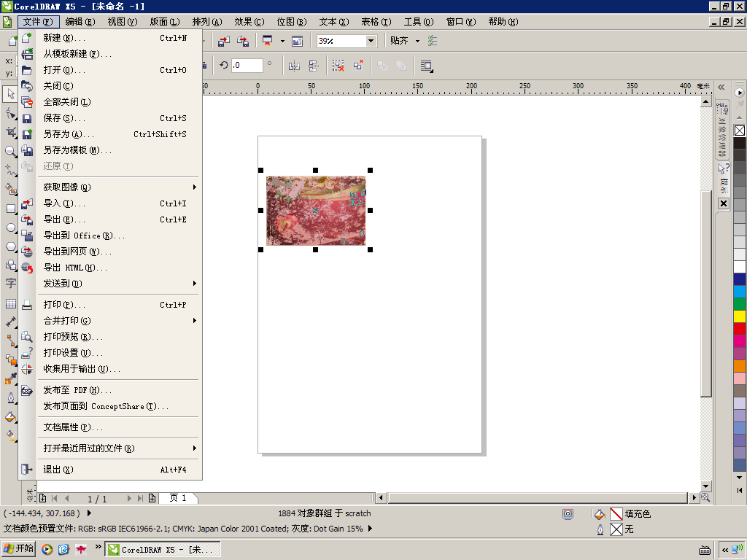The height and width of the screenshot is (560, 747).
Task: Click the Application launcher icon in toolbar
Action: click(268, 41)
